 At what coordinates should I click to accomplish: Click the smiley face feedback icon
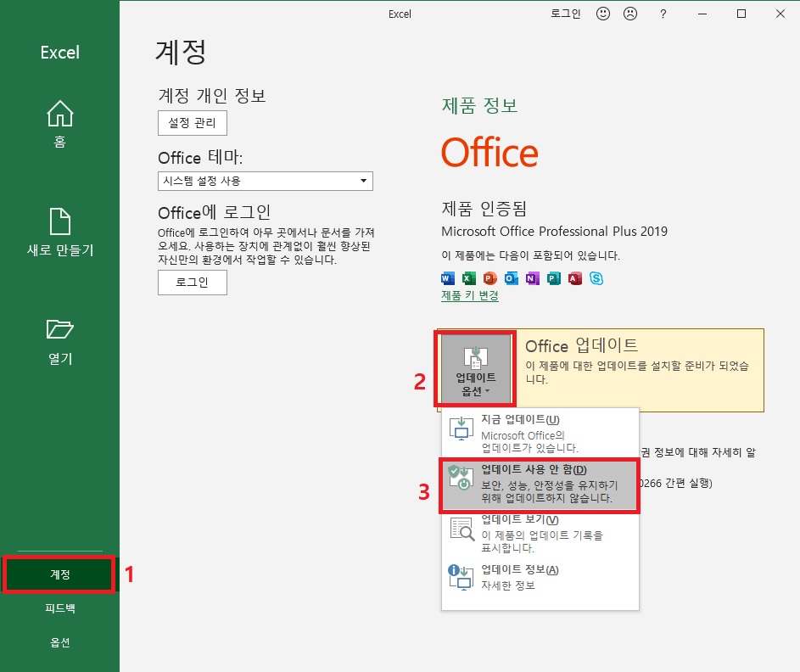[603, 14]
